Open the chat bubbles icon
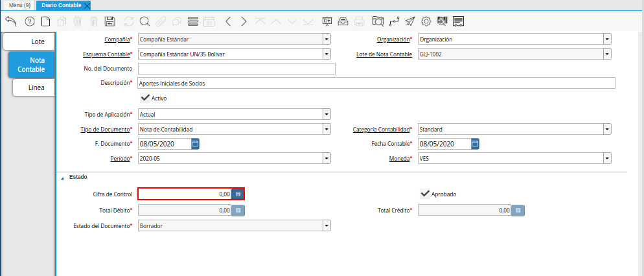 pyautogui.click(x=177, y=21)
